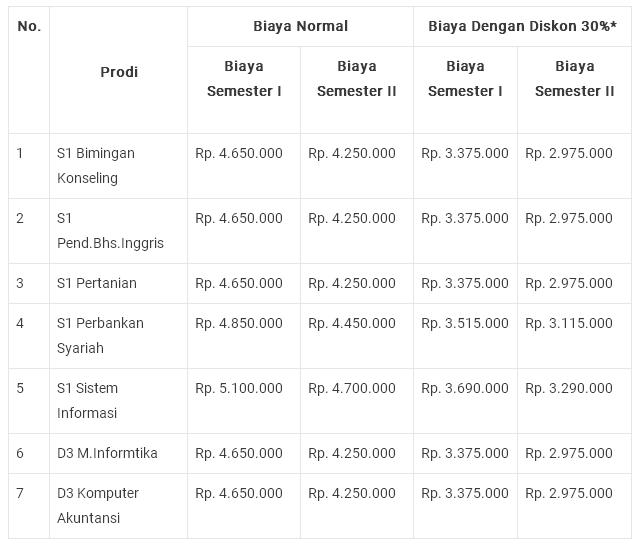
Task: Click the 'Biaya Dengan Diskon 30%*' header
Action: (x=522, y=26)
